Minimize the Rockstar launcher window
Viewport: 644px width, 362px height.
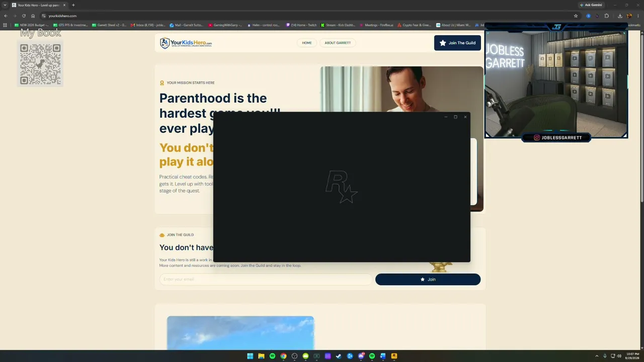(x=446, y=117)
